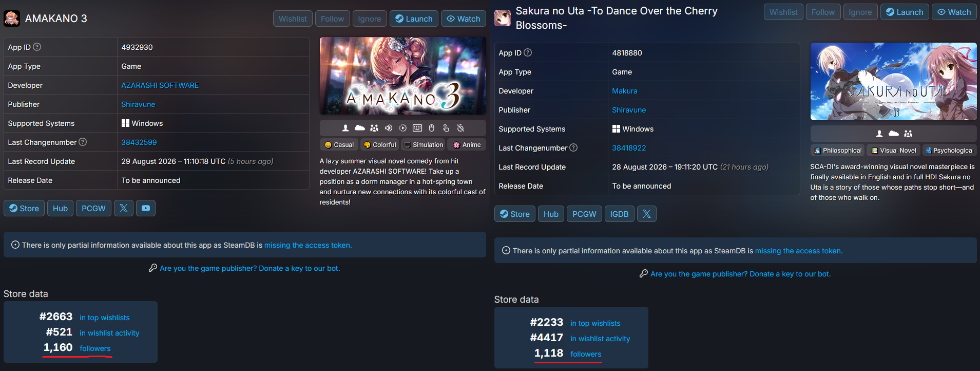Click Watch for AMAKANO 3
The height and width of the screenshot is (371, 980).
tap(464, 18)
